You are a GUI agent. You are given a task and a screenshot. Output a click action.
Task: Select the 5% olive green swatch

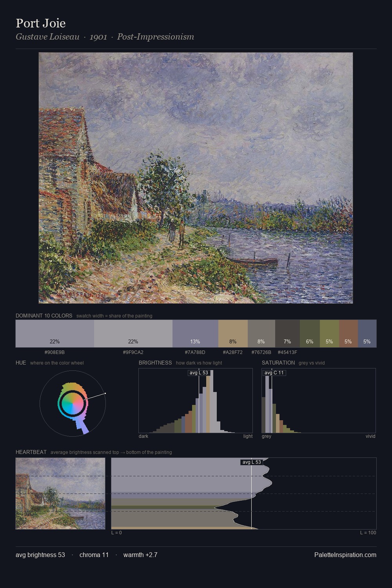pyautogui.click(x=329, y=334)
